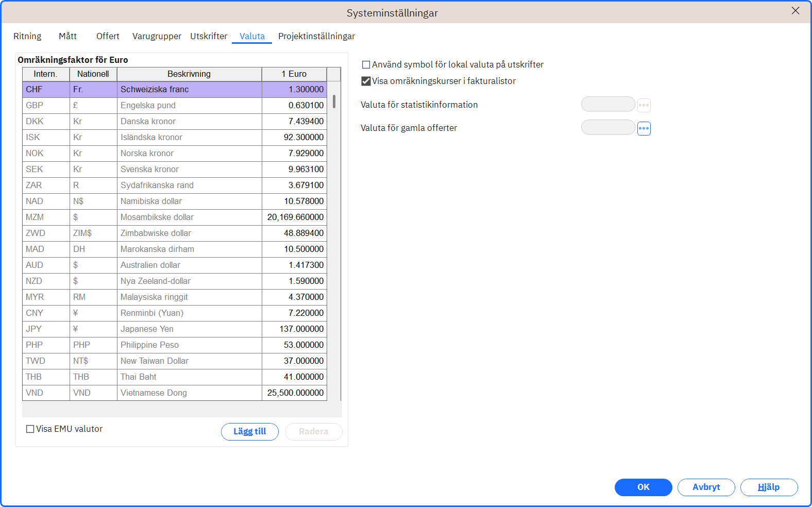
Task: Open the Projektinställningar tab
Action: [316, 36]
